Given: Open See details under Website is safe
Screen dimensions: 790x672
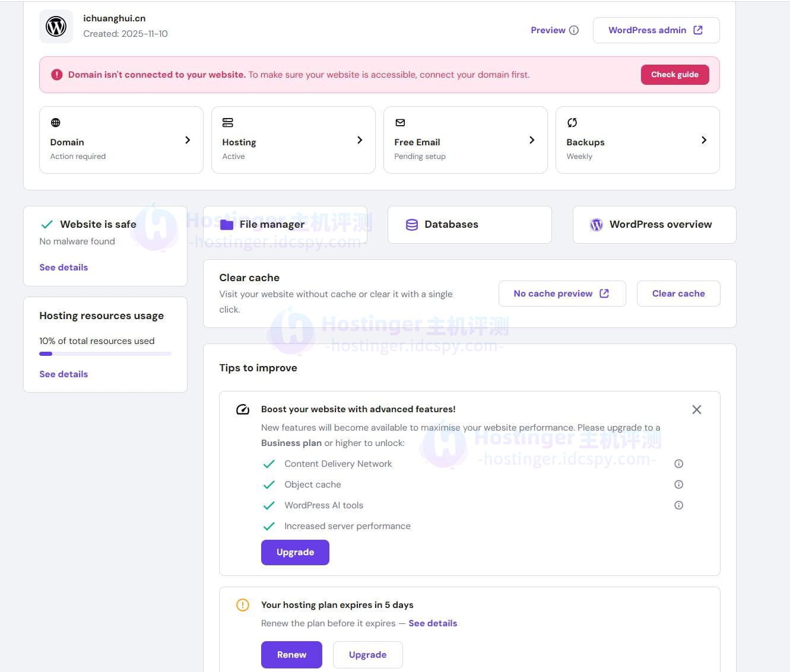Looking at the screenshot, I should 64,267.
